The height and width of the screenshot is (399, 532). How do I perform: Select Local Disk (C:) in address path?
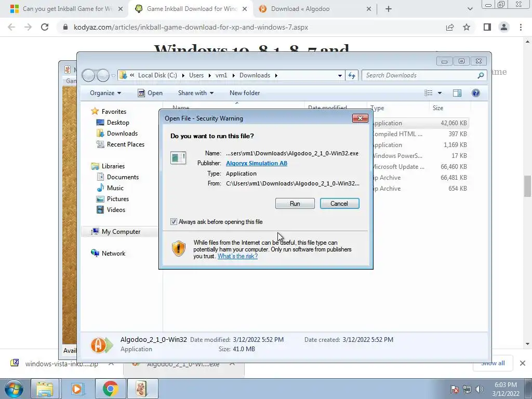pos(157,75)
